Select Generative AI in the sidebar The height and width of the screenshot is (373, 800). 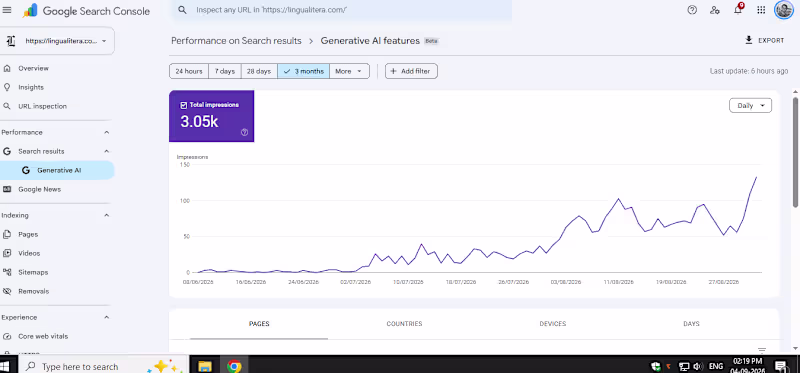tap(57, 170)
